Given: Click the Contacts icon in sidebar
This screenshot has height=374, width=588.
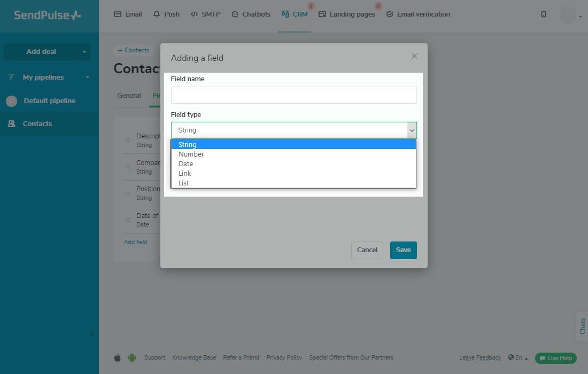Looking at the screenshot, I should pyautogui.click(x=12, y=123).
